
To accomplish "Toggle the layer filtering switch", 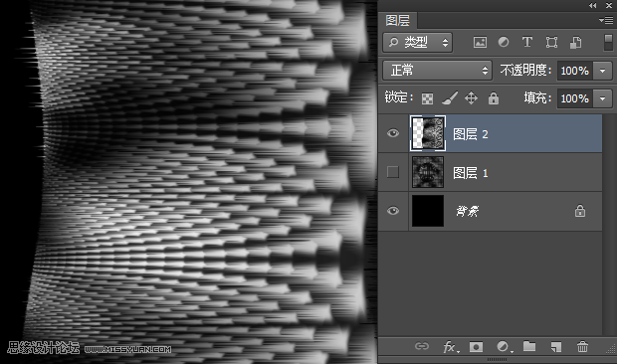I will [x=608, y=42].
